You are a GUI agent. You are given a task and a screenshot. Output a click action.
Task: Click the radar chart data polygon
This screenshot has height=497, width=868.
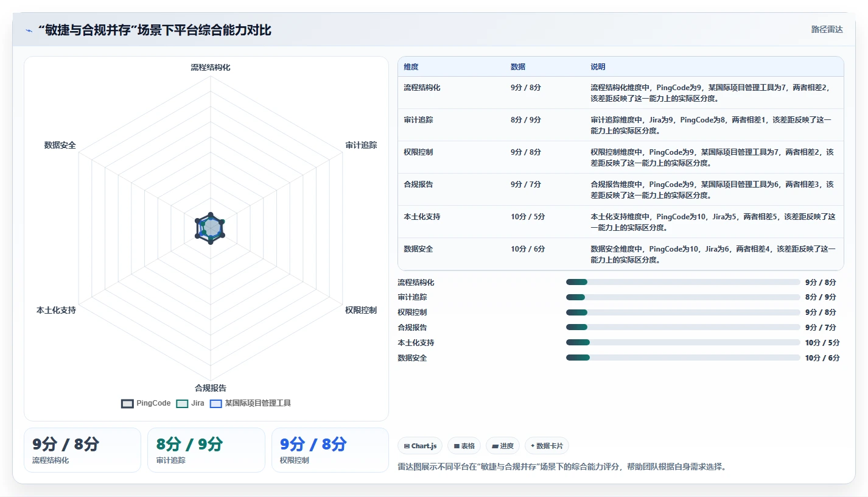click(x=211, y=228)
